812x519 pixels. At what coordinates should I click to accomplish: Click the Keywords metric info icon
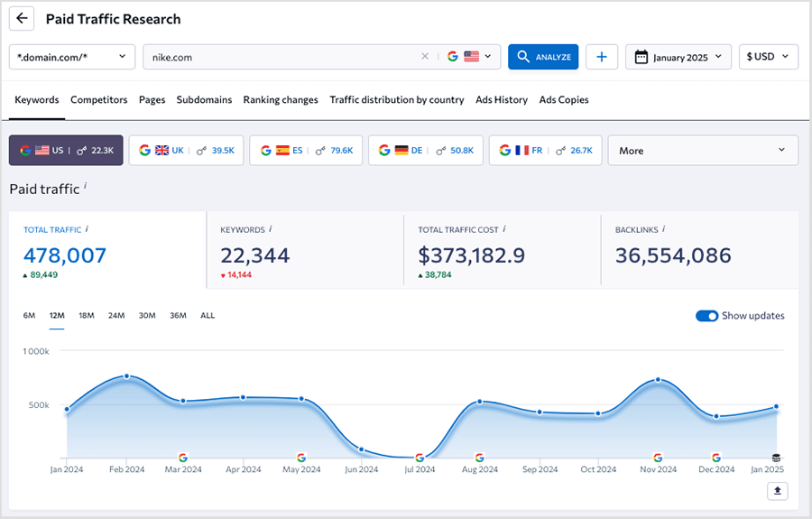click(271, 228)
